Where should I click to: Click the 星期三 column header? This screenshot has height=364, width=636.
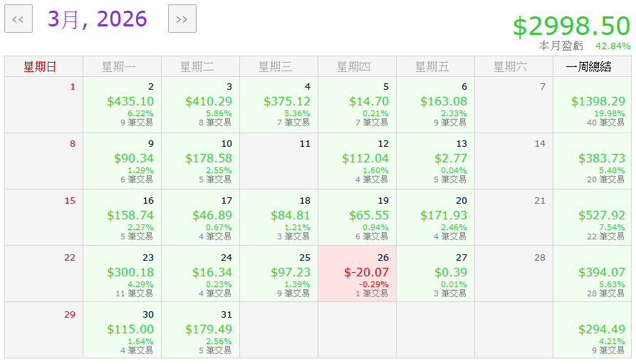click(278, 66)
